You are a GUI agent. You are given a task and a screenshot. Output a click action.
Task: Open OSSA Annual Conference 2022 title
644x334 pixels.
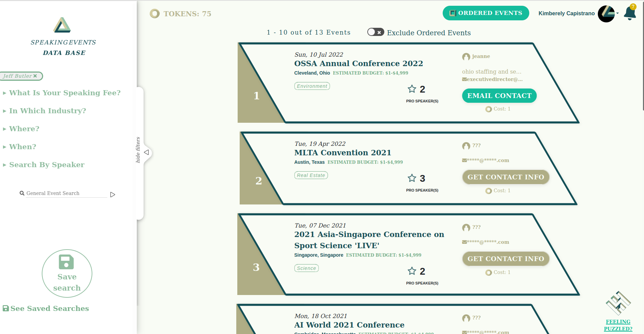pos(358,63)
